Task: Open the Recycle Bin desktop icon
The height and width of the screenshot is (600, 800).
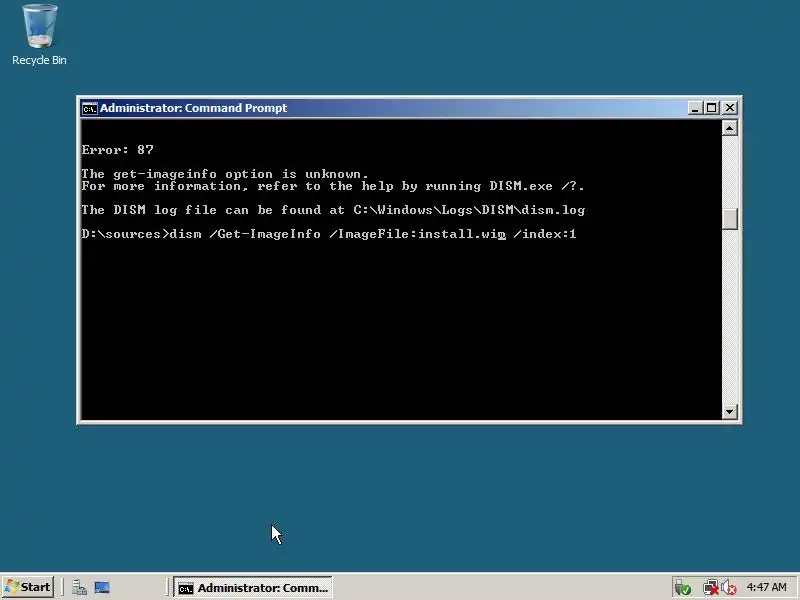Action: (x=39, y=35)
